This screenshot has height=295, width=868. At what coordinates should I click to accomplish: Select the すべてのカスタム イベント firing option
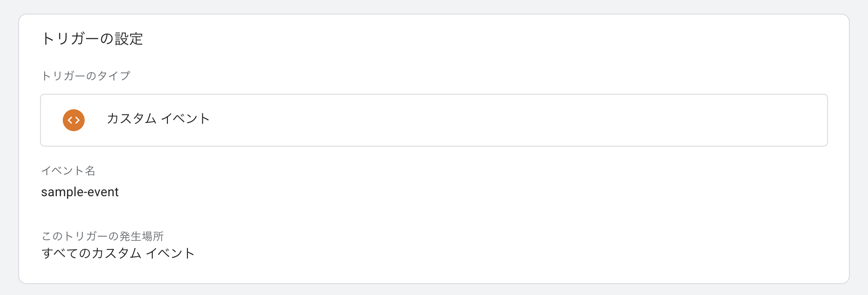(118, 253)
